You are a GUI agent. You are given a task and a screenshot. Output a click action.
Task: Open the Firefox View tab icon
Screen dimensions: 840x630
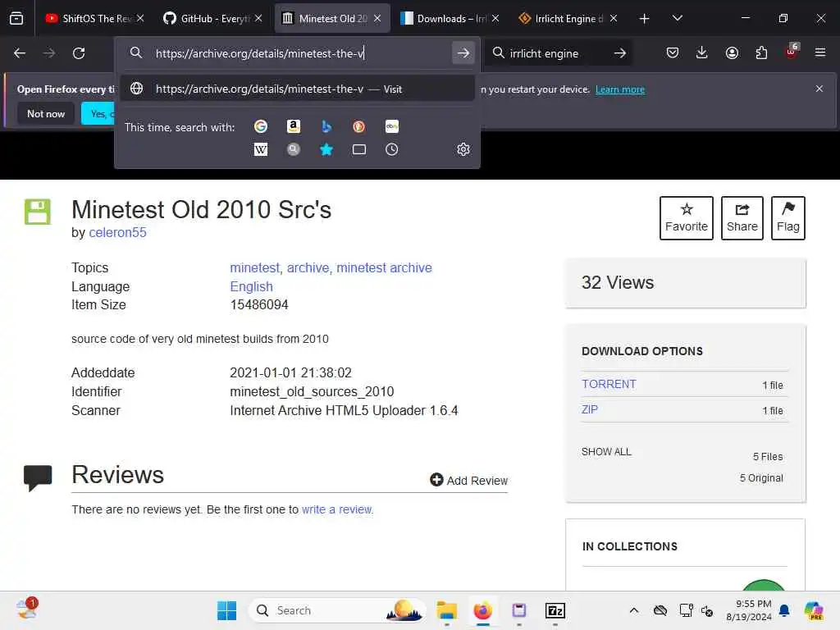coord(16,18)
